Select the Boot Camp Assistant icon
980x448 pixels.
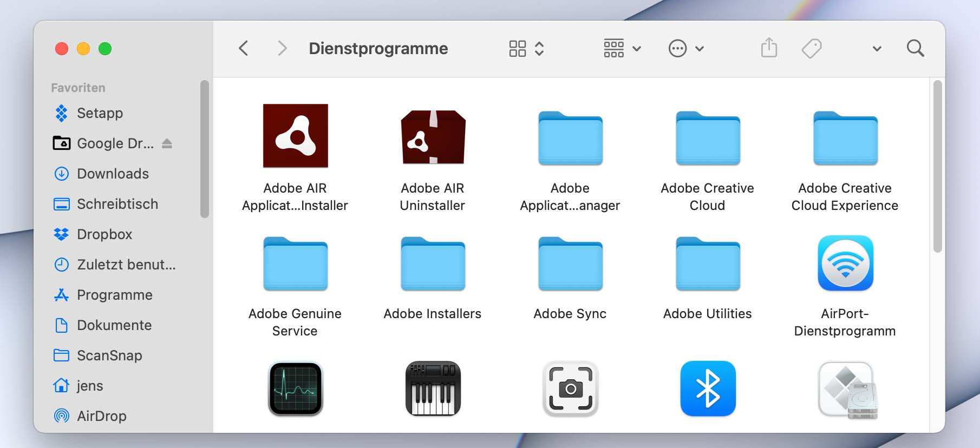pos(847,391)
